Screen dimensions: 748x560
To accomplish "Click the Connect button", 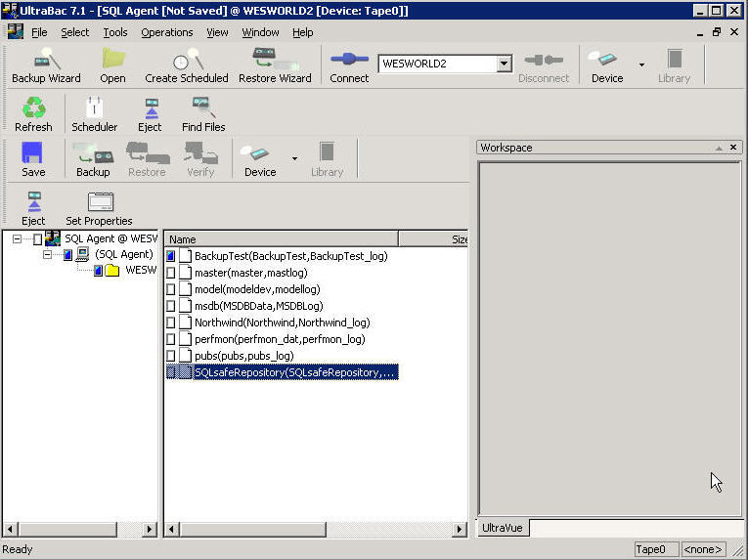I will (x=349, y=65).
